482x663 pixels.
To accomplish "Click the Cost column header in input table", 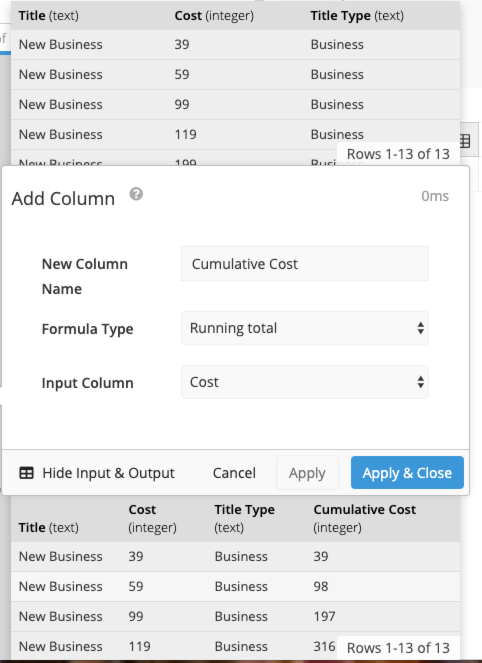I will [x=214, y=16].
